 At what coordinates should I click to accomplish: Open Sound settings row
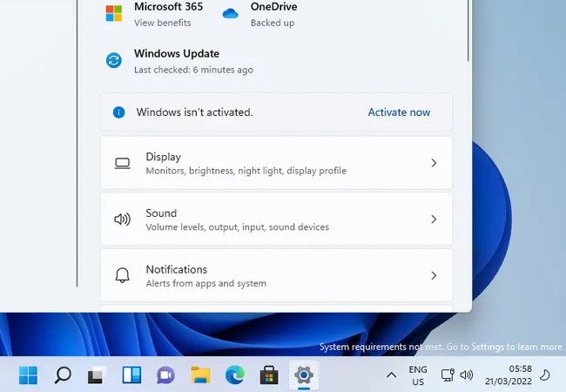(x=276, y=220)
